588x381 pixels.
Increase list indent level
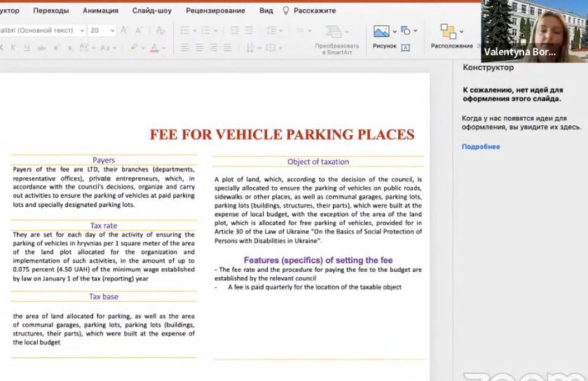pos(249,30)
